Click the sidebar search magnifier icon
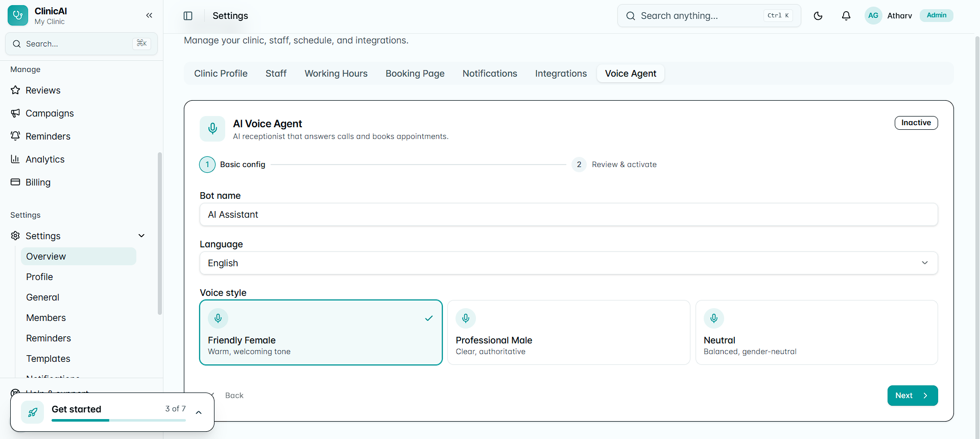Image resolution: width=980 pixels, height=439 pixels. [17, 44]
